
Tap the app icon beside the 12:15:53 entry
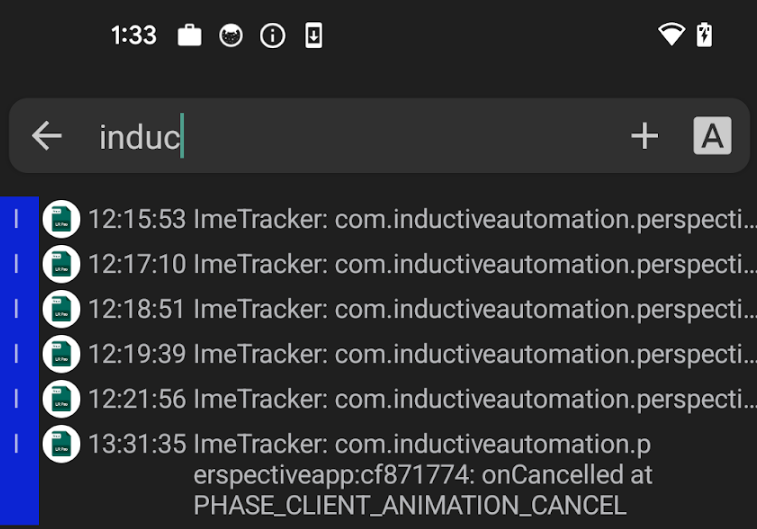pos(61,219)
